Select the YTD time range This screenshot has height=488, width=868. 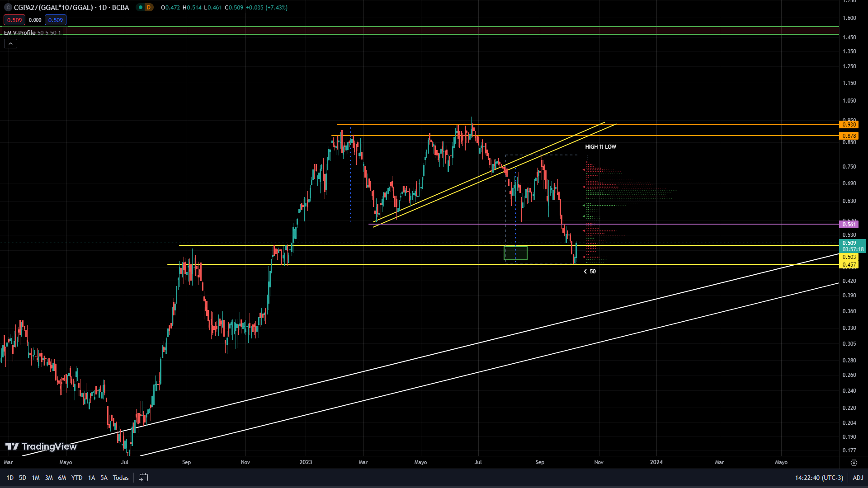click(x=77, y=478)
